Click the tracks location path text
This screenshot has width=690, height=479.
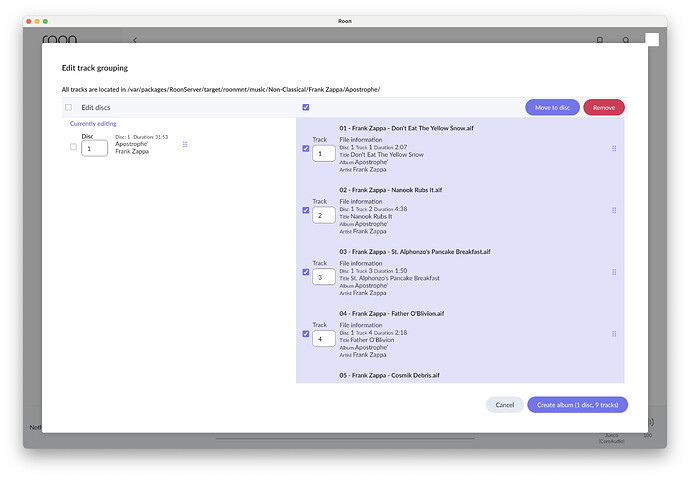221,89
